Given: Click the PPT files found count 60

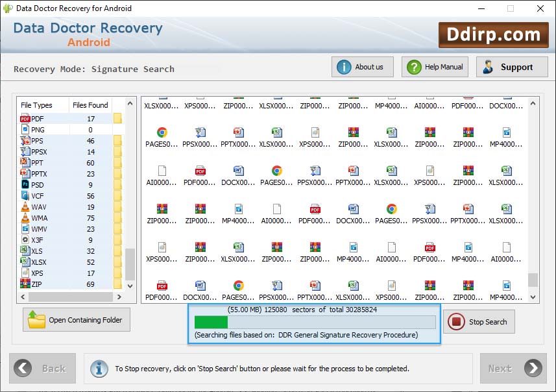Looking at the screenshot, I should click(x=91, y=163).
